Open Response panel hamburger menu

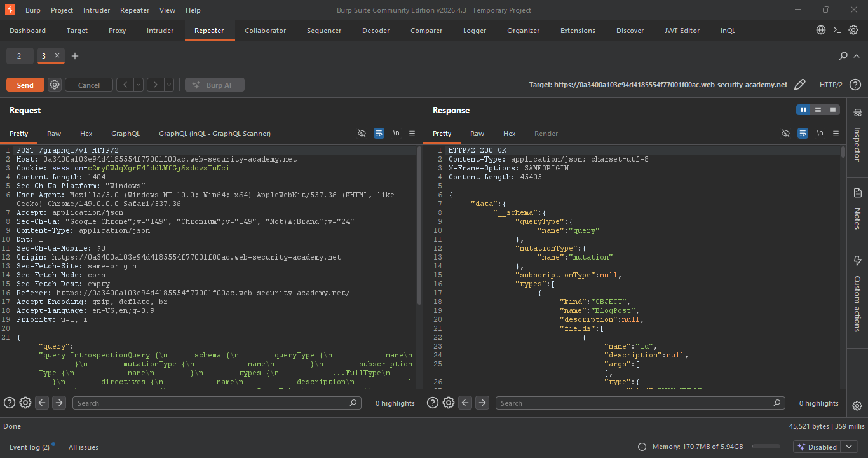pyautogui.click(x=836, y=133)
